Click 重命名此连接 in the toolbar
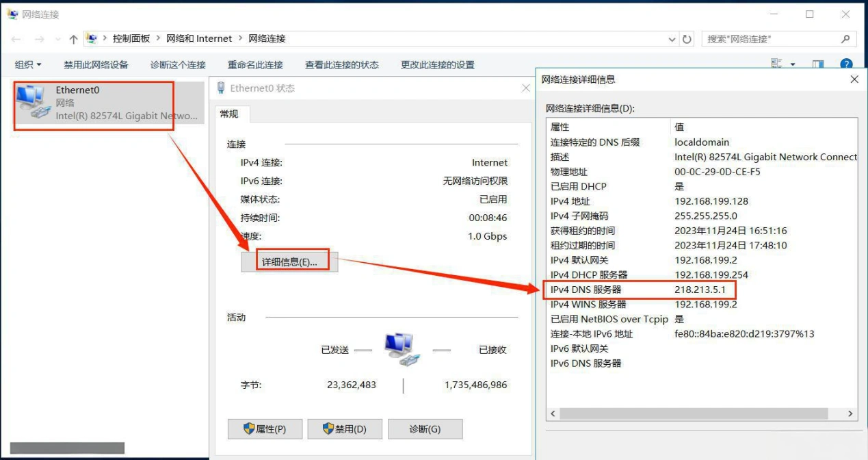This screenshot has height=460, width=868. (255, 65)
